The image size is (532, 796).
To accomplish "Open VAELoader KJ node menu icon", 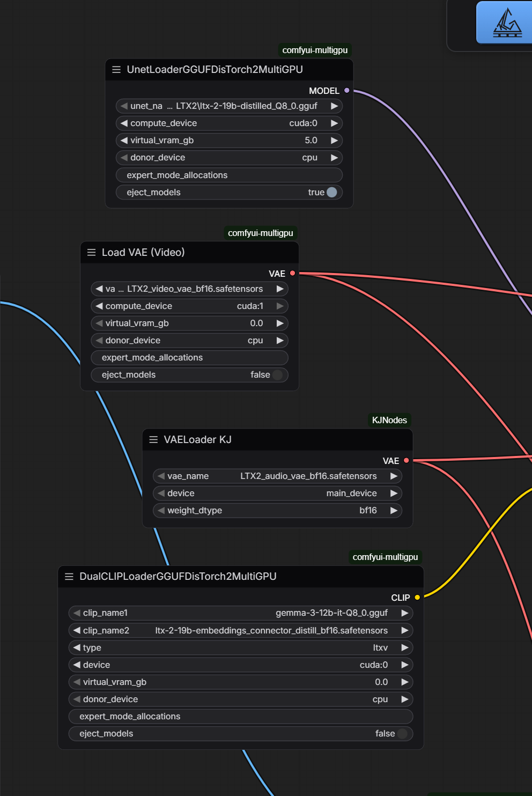I will pos(153,440).
